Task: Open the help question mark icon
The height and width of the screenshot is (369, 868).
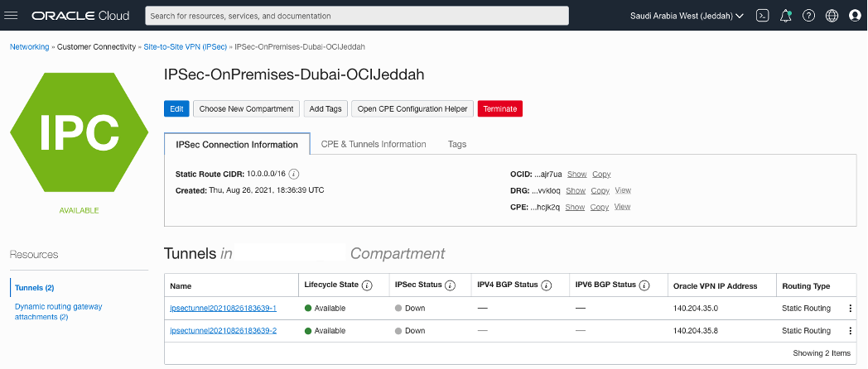Action: 808,16
